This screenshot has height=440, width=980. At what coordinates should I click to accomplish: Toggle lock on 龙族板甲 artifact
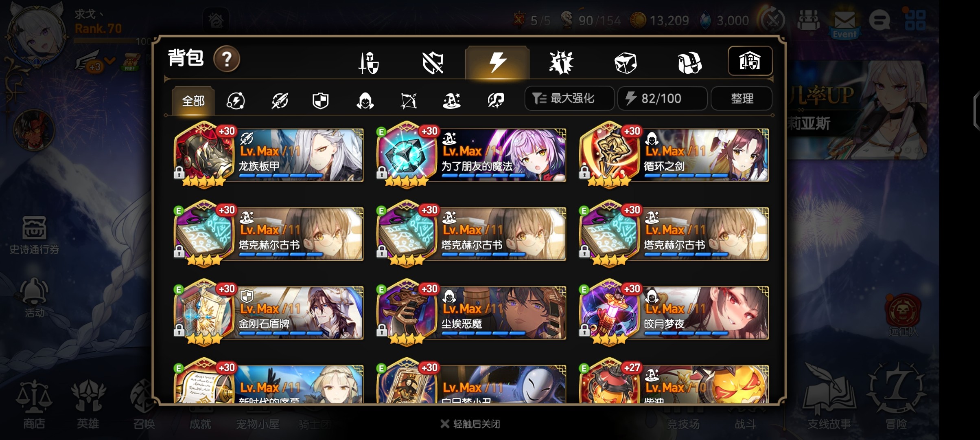pos(179,173)
